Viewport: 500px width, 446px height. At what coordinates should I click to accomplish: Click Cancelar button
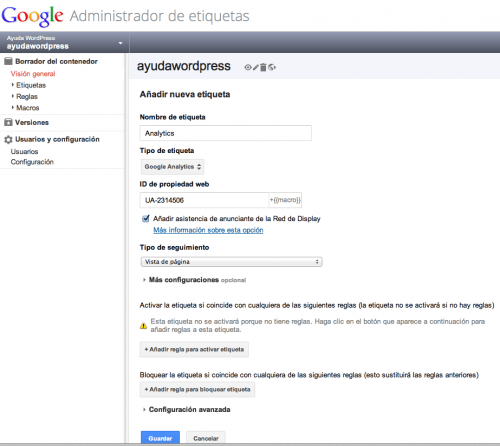click(206, 438)
